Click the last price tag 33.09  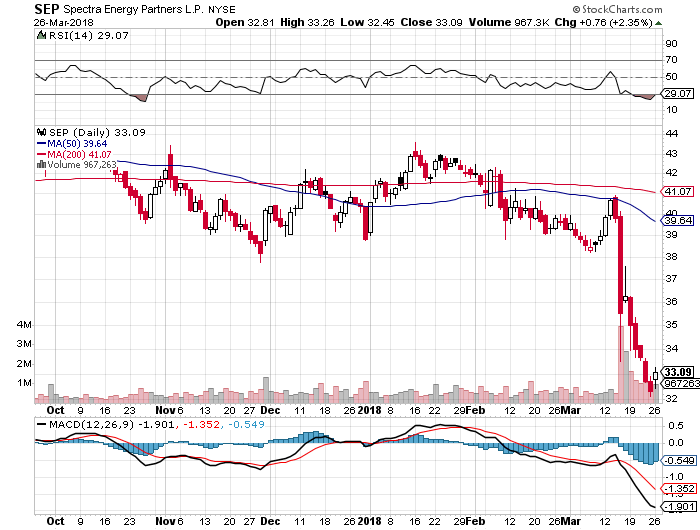pyautogui.click(x=678, y=372)
